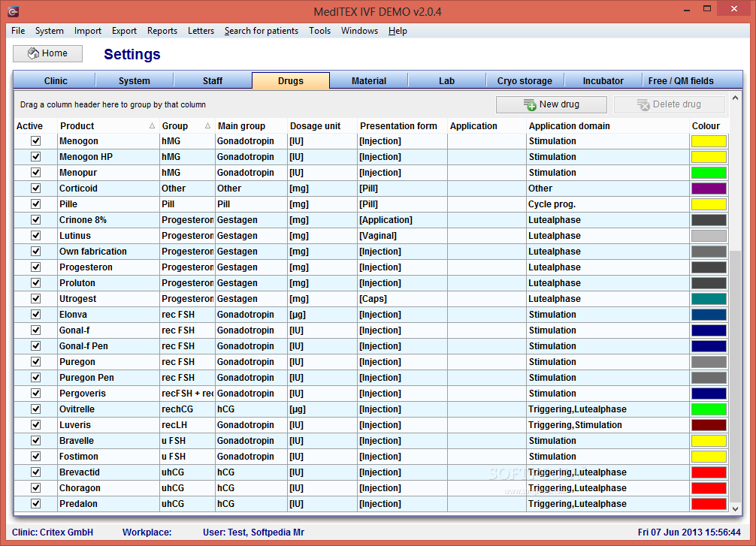Click the Bravelle product cell
756x546 pixels.
point(108,440)
